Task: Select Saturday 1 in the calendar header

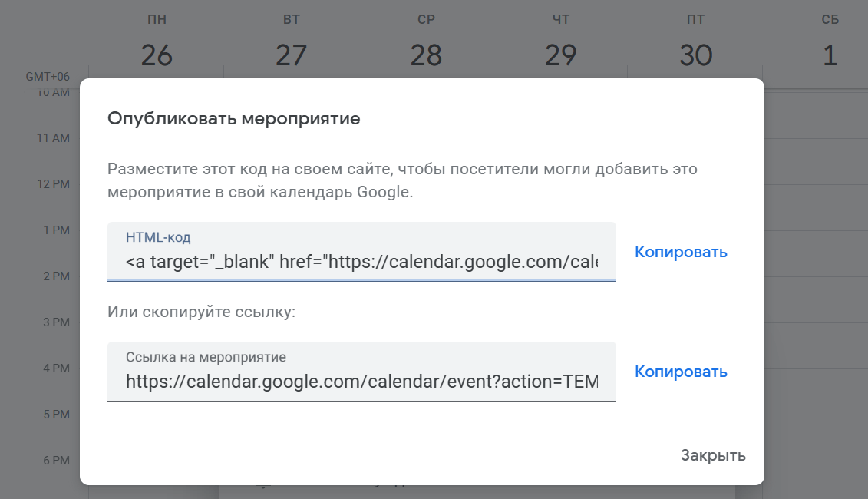Action: [x=830, y=55]
